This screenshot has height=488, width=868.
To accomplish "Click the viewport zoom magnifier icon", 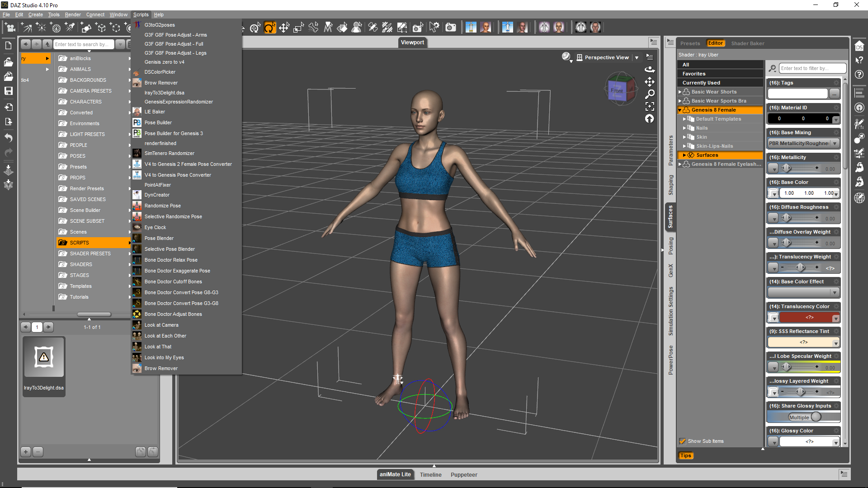I will pos(650,94).
